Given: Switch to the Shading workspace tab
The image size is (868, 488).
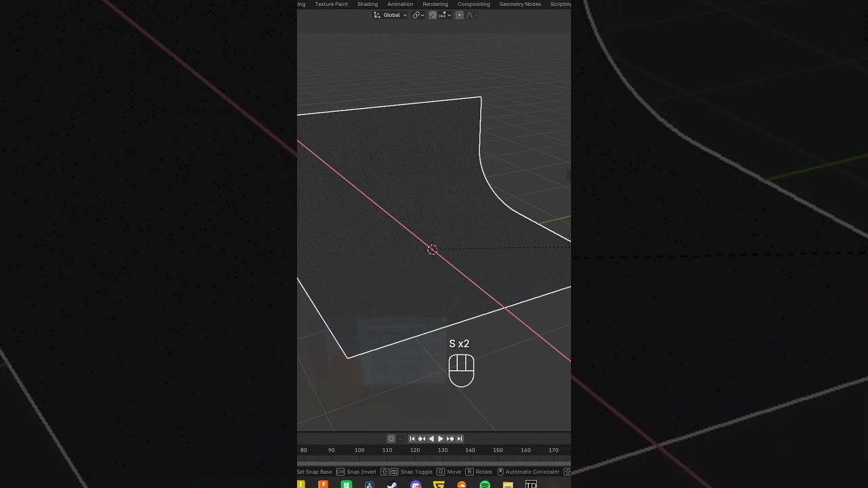Looking at the screenshot, I should point(368,4).
